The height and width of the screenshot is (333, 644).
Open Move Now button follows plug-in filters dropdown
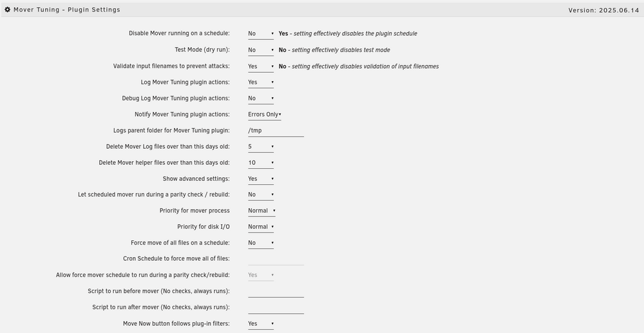pyautogui.click(x=261, y=324)
